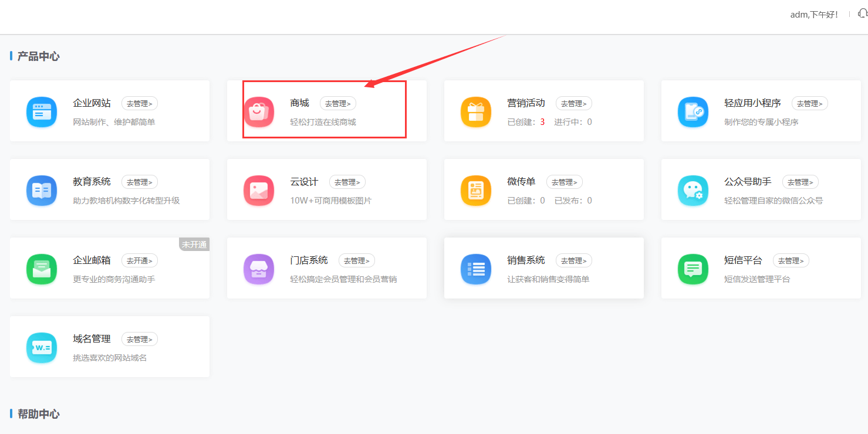Open 去管理 for 营销活动
This screenshot has height=434, width=868.
click(574, 103)
